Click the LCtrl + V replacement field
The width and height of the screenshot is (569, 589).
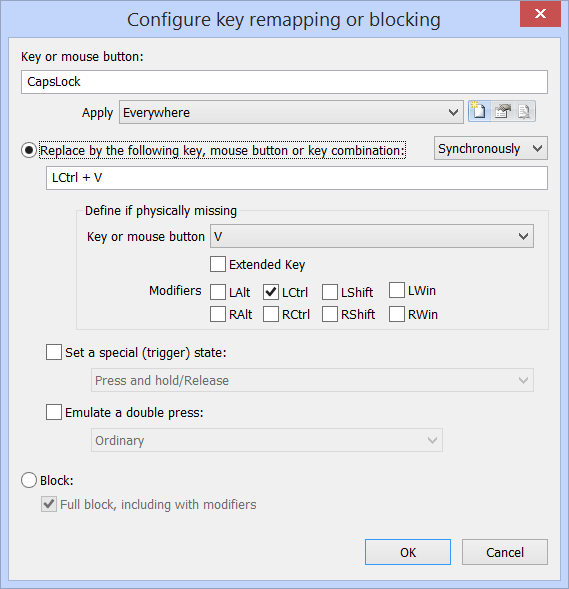tap(297, 178)
